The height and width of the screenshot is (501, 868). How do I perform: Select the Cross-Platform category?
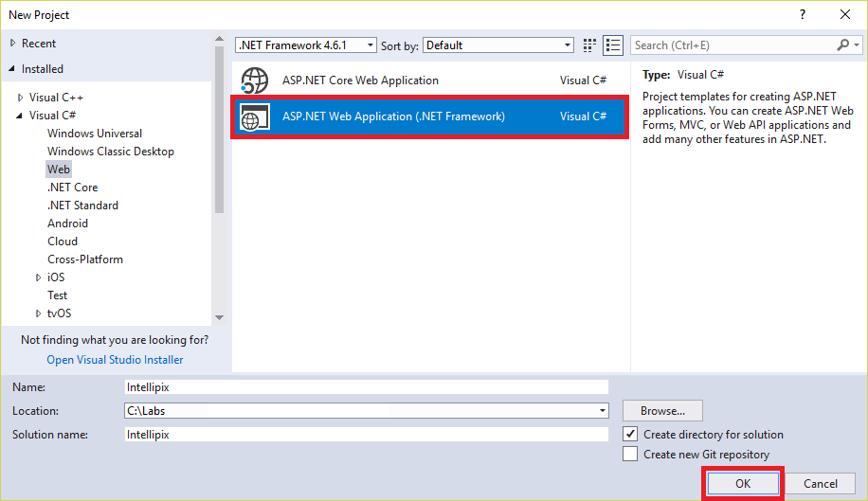pos(85,259)
